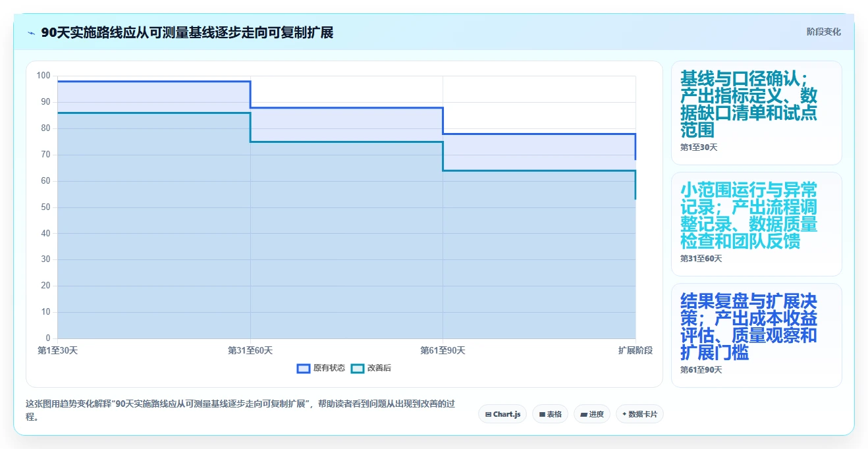Click the Chart.js tag icon
Screen dimensions: 868x449
[x=488, y=415]
